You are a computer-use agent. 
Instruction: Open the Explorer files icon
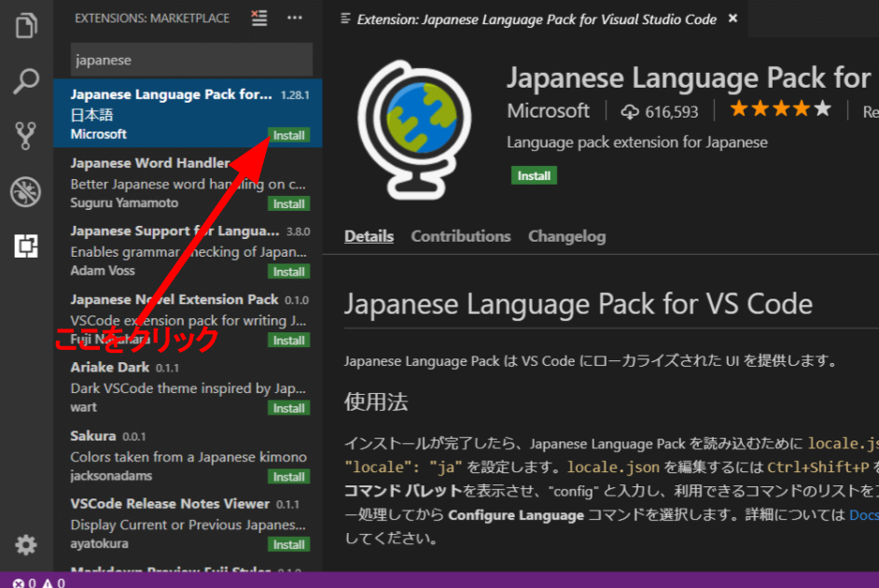(x=26, y=26)
